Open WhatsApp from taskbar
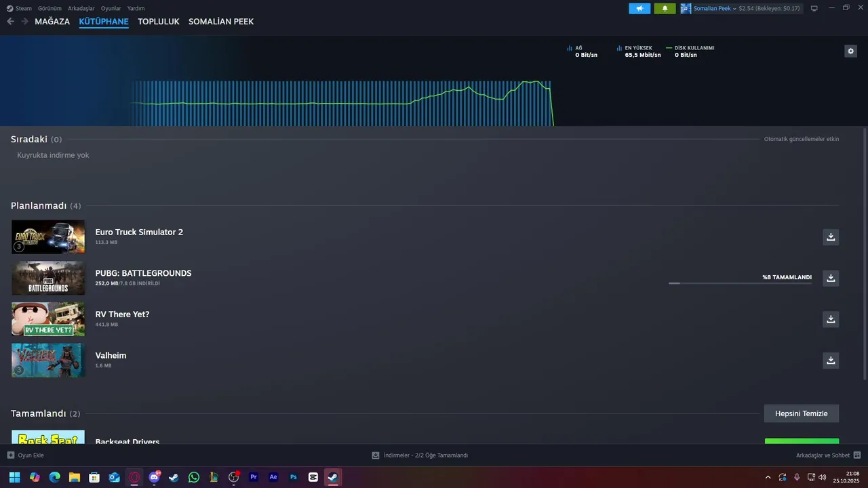This screenshot has height=488, width=868. 194,477
